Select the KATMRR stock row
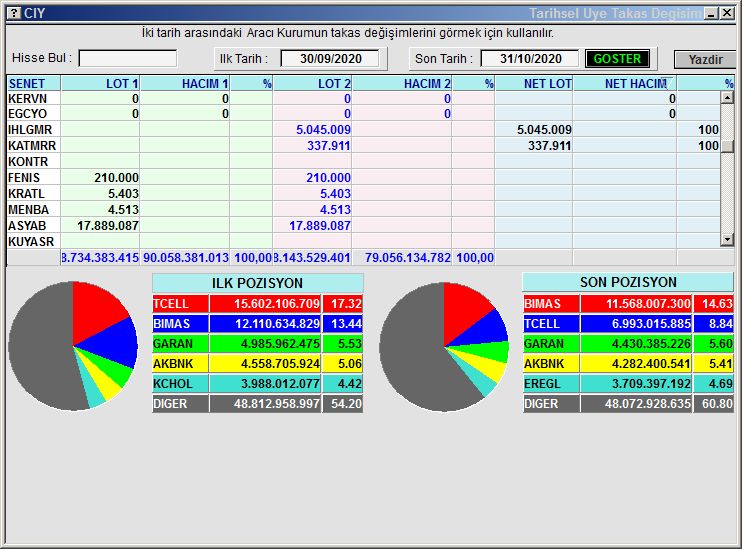Image resolution: width=742 pixels, height=549 pixels. point(363,145)
